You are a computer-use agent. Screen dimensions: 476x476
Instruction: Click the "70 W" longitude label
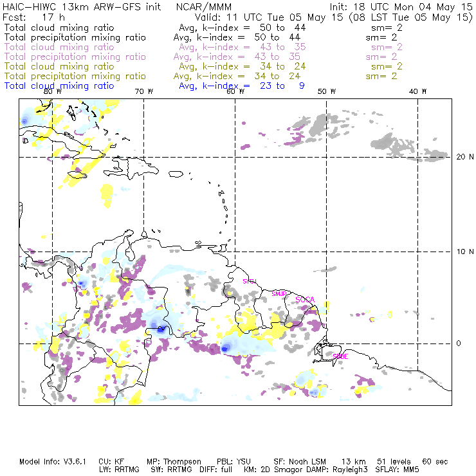point(144,91)
